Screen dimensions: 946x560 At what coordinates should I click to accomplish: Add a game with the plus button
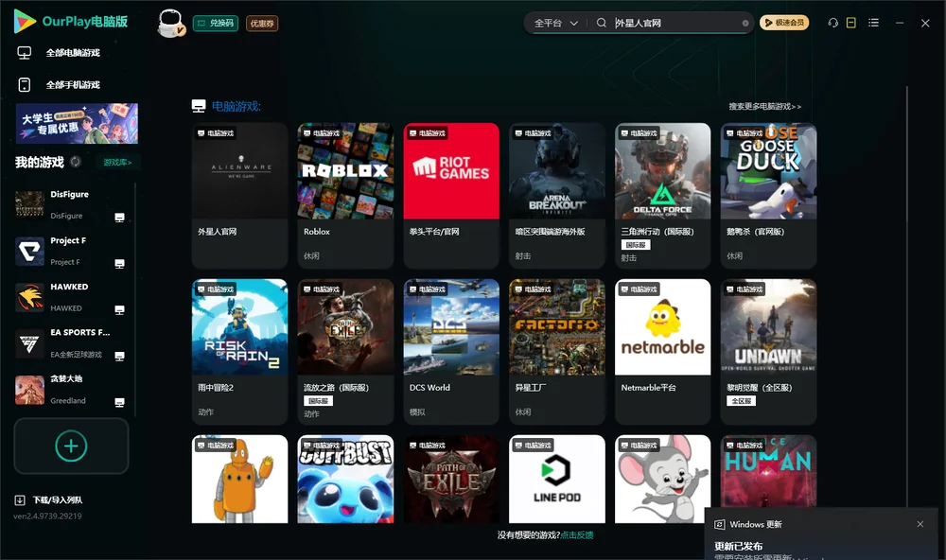coord(71,446)
